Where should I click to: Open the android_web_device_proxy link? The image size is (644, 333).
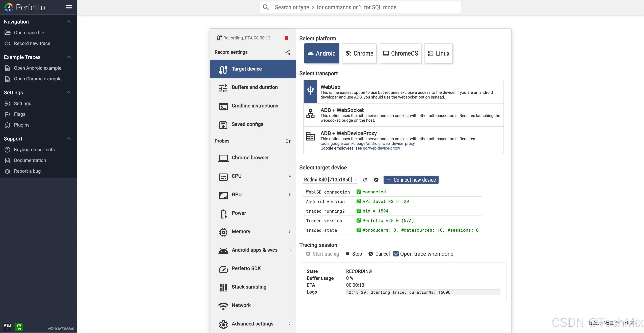(367, 143)
